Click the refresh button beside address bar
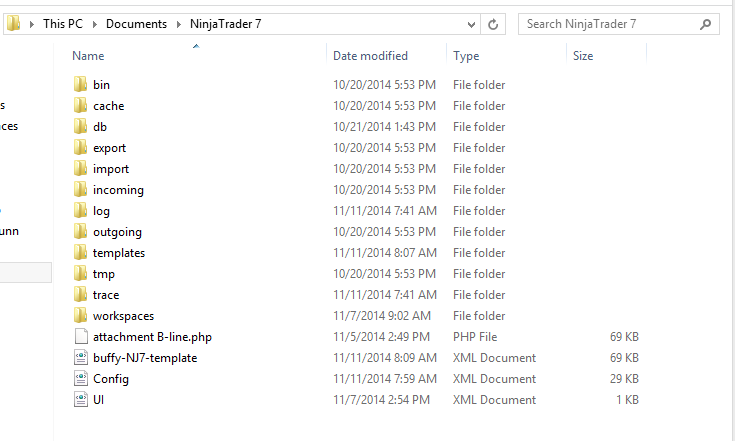Image resolution: width=735 pixels, height=441 pixels. (x=493, y=24)
